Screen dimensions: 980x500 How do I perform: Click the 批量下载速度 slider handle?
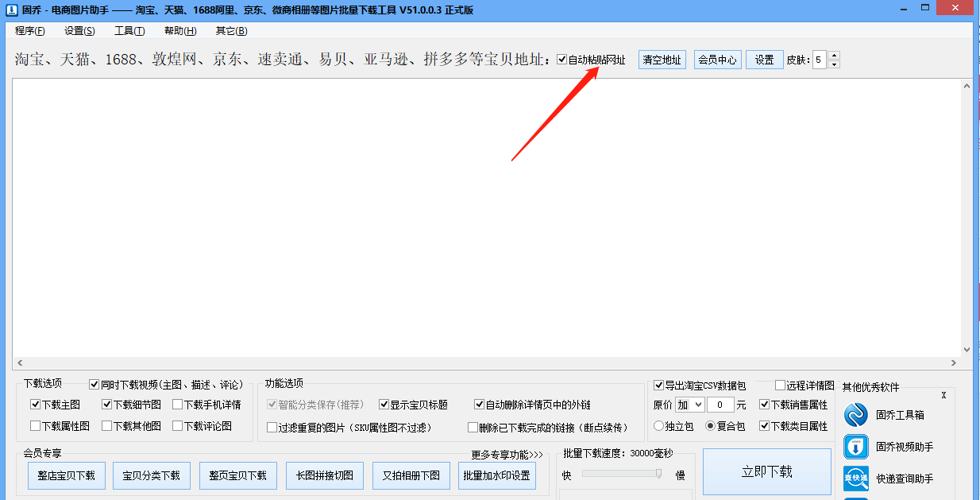point(658,474)
